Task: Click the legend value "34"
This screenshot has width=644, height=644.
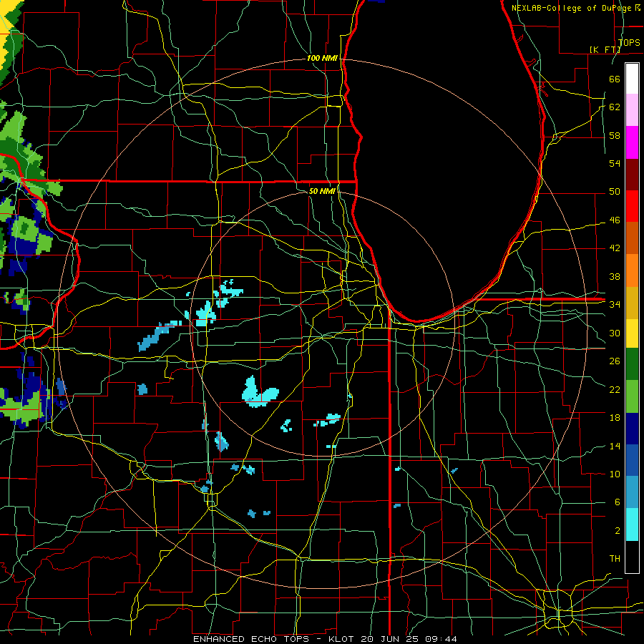Action: tap(615, 305)
